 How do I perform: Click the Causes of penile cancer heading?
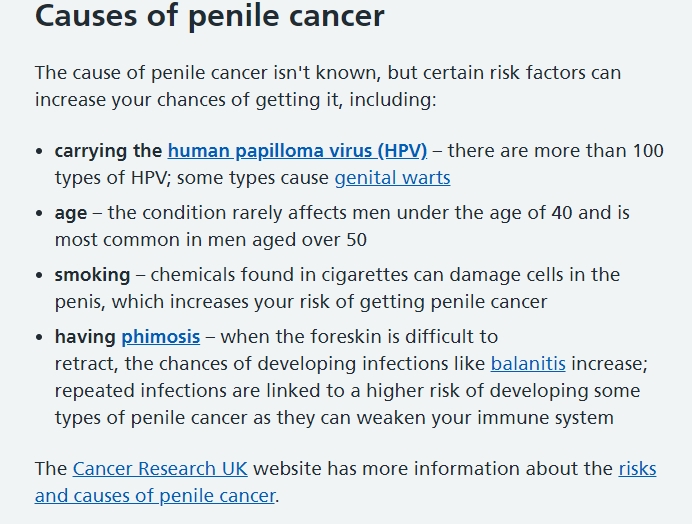[x=210, y=15]
